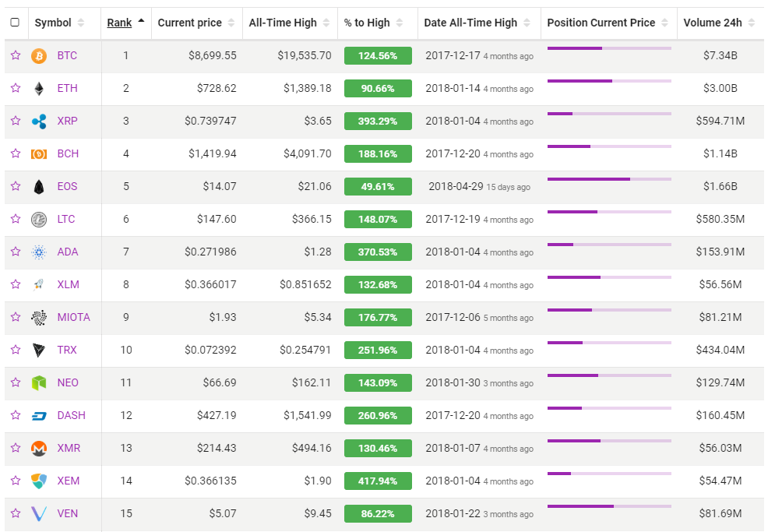Click the Bitcoin Cash logo
This screenshot has height=532, width=768.
[x=39, y=153]
